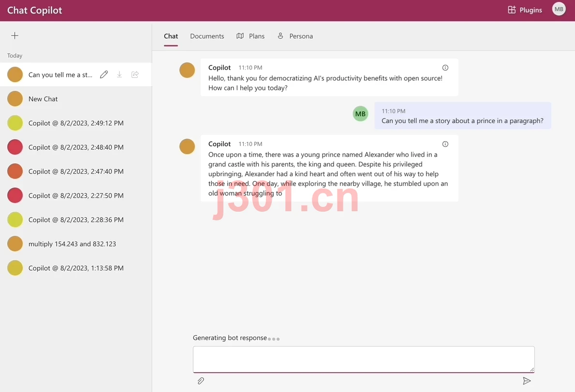
Task: Switch to the Documents tab
Action: (207, 36)
